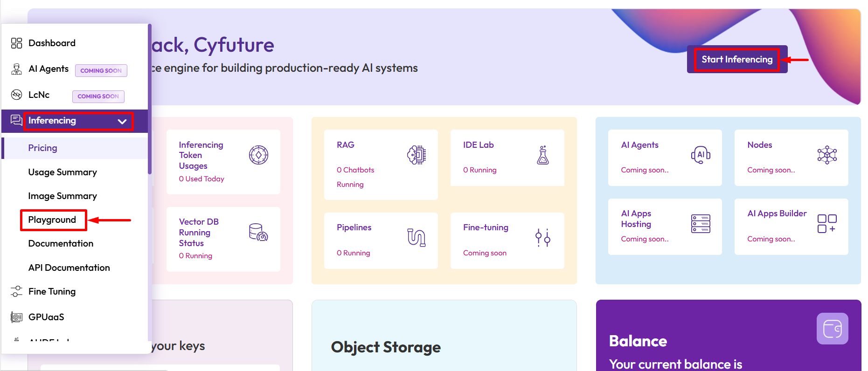The height and width of the screenshot is (371, 868).
Task: Click the Vector DB database icon
Action: 258,232
